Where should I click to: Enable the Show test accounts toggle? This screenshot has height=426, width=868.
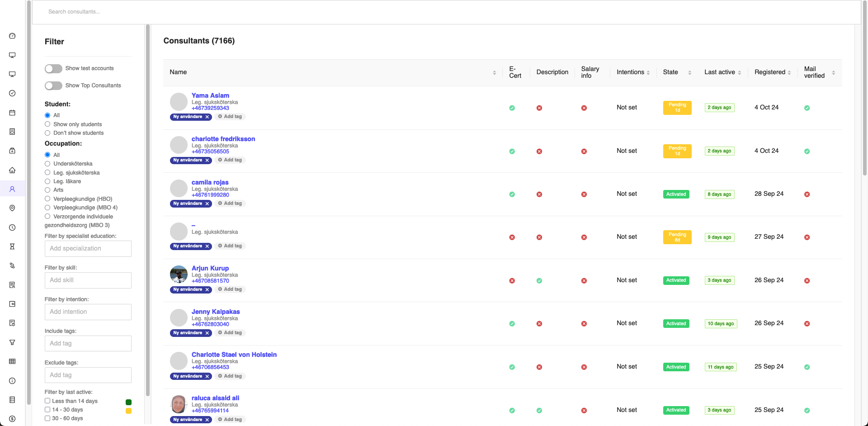(x=53, y=68)
